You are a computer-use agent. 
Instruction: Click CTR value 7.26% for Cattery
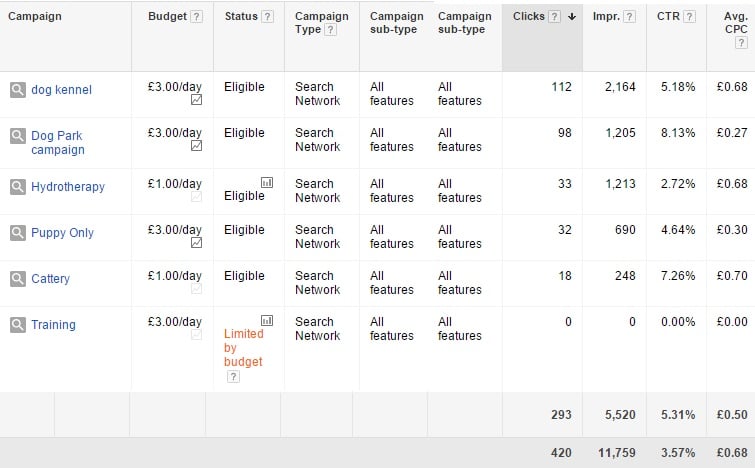678,276
